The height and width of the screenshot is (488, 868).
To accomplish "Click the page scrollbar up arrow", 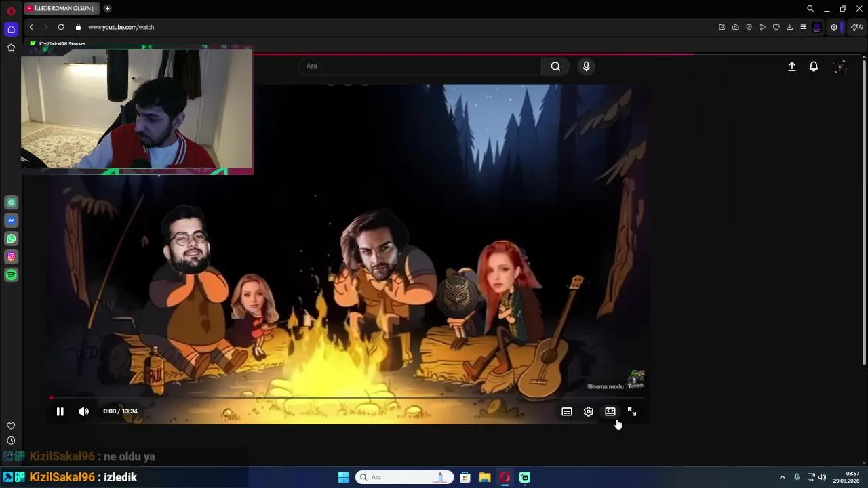I will (863, 58).
